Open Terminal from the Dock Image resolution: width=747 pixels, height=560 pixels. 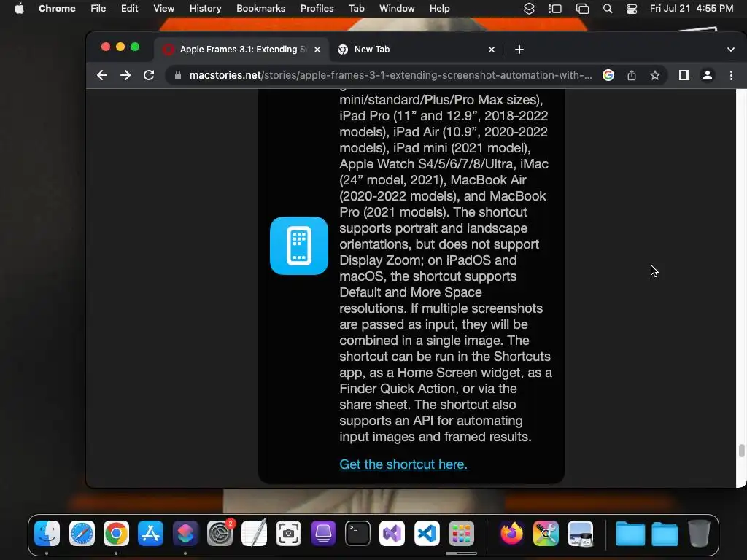click(x=357, y=533)
